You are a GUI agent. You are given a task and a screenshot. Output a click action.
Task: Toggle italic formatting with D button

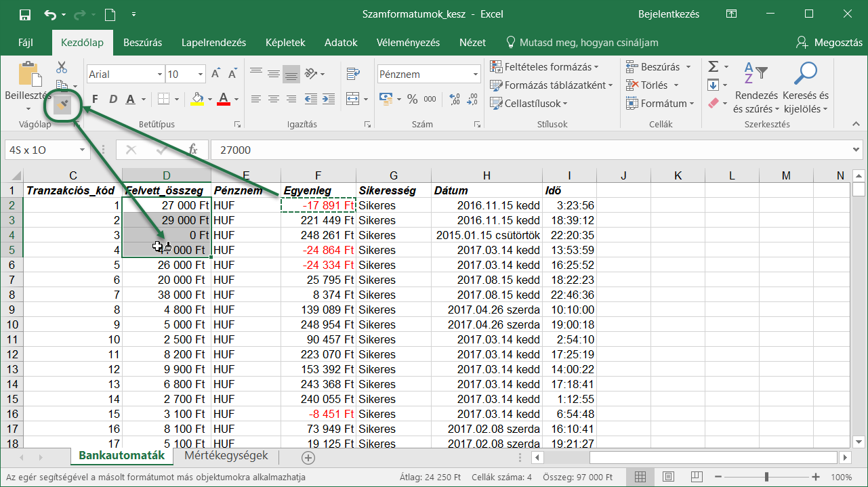pos(112,100)
